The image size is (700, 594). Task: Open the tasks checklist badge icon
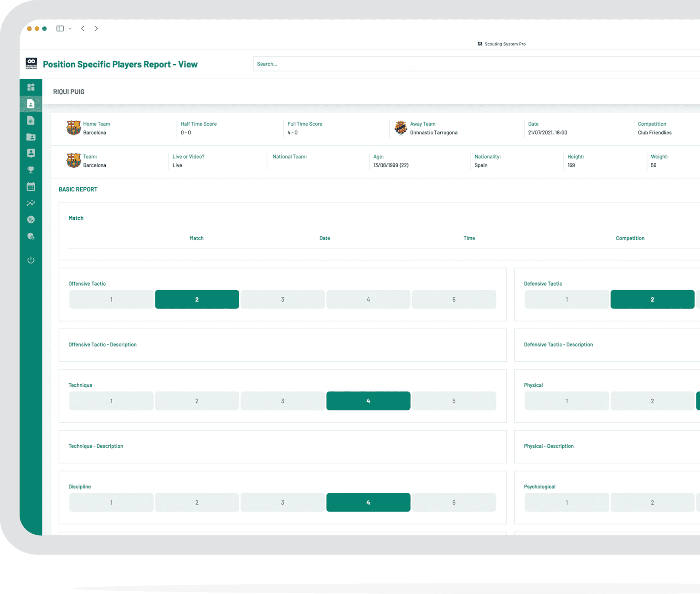[31, 219]
